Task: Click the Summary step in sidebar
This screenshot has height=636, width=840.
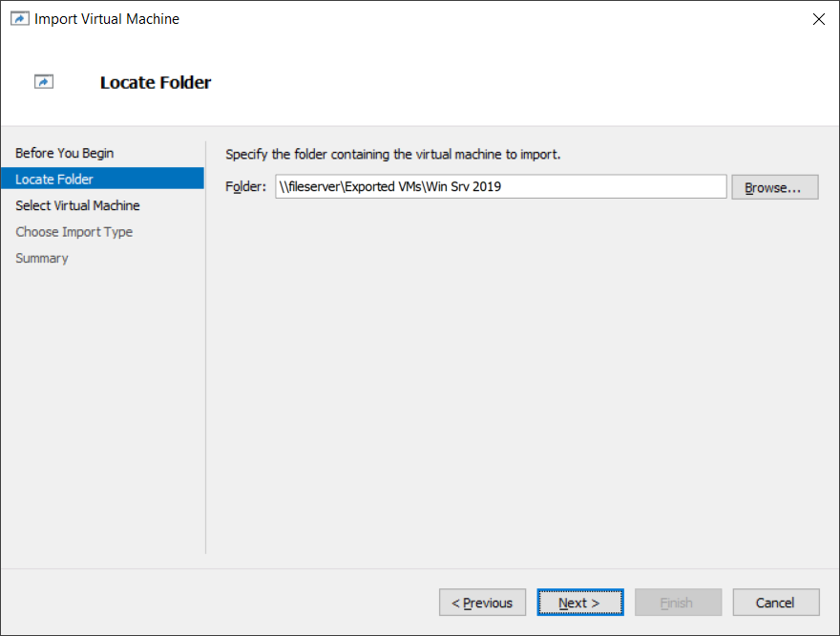Action: [x=42, y=258]
